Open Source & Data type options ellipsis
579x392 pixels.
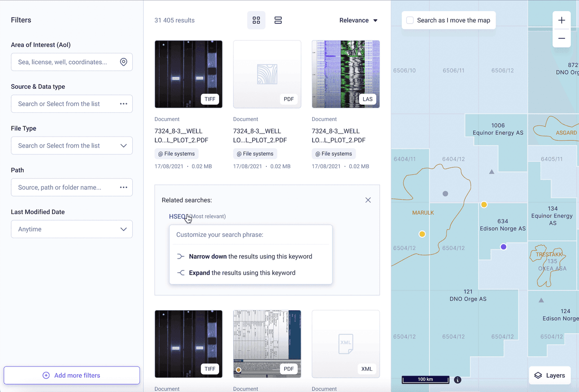click(x=124, y=104)
